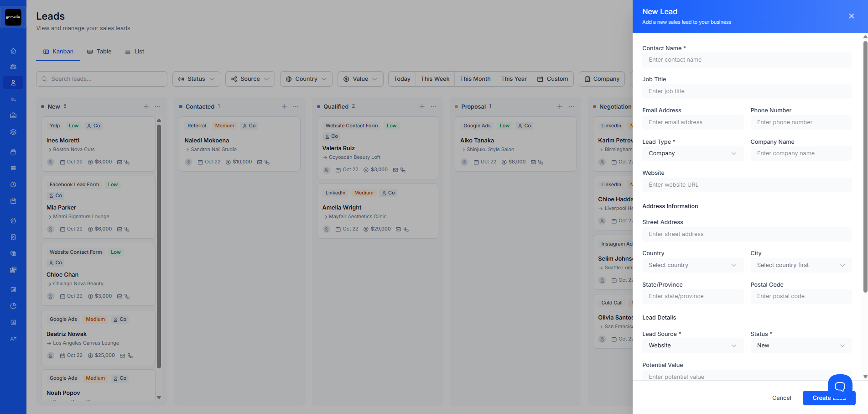The image size is (868, 414).
Task: Add a lead to Qualified column
Action: click(422, 106)
